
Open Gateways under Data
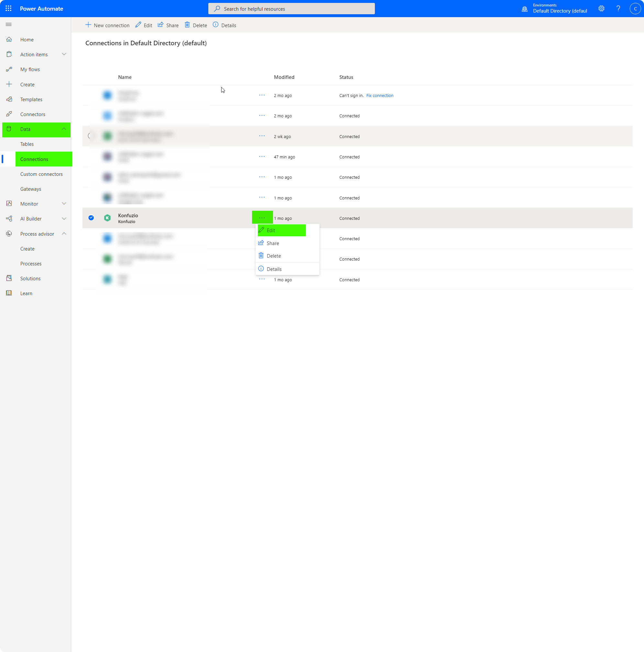[x=31, y=189]
